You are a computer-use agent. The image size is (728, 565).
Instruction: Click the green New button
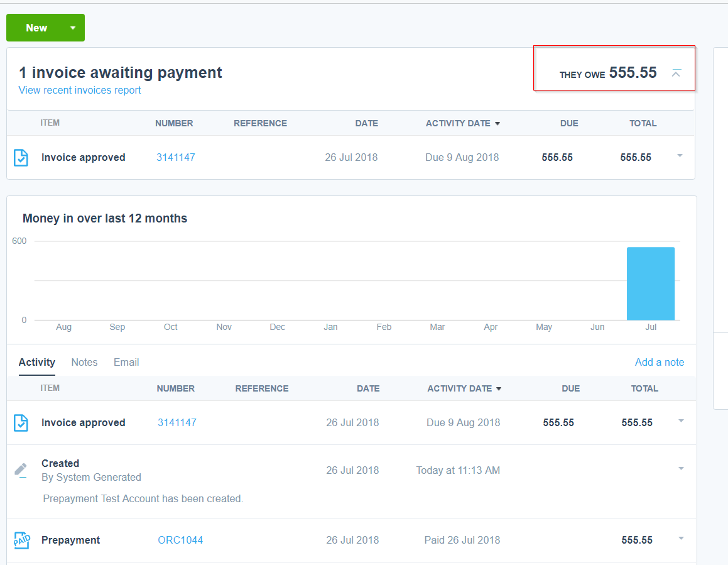click(36, 28)
